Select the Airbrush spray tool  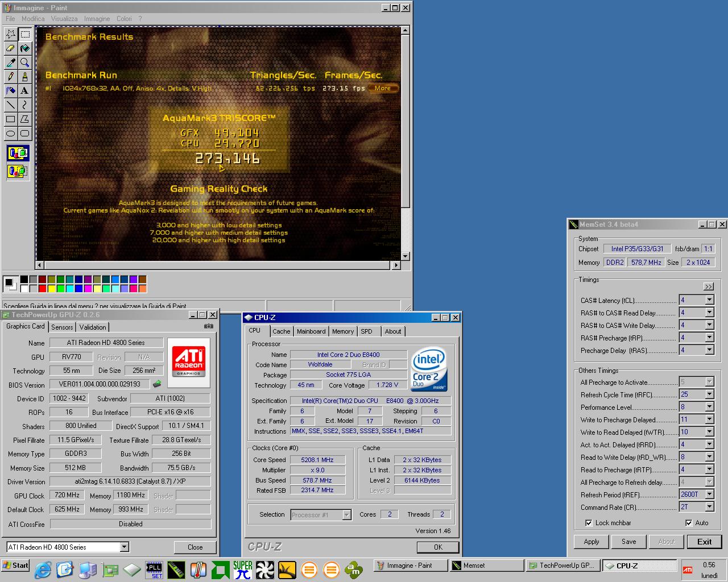tap(11, 91)
